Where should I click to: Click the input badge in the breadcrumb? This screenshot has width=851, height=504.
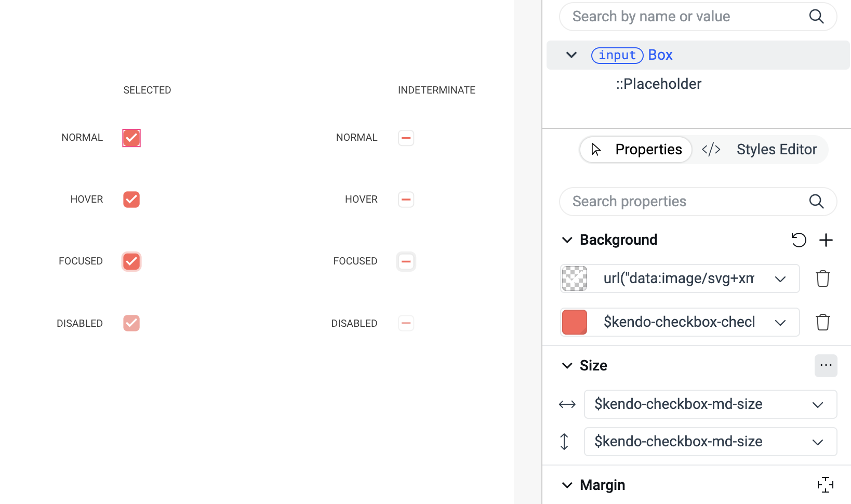[x=617, y=55]
